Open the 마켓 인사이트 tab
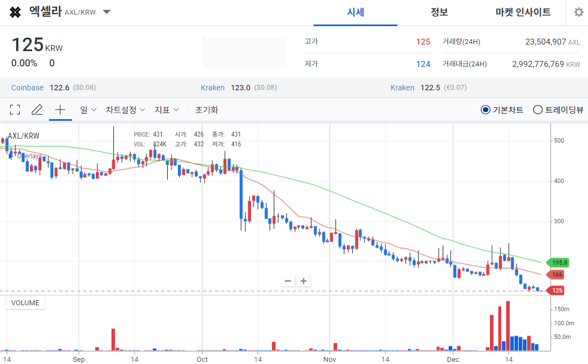This screenshot has height=364, width=588. [x=523, y=12]
